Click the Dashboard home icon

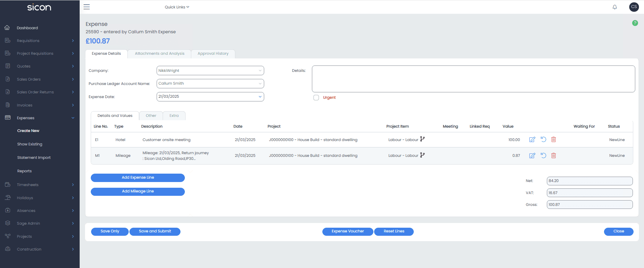click(7, 28)
